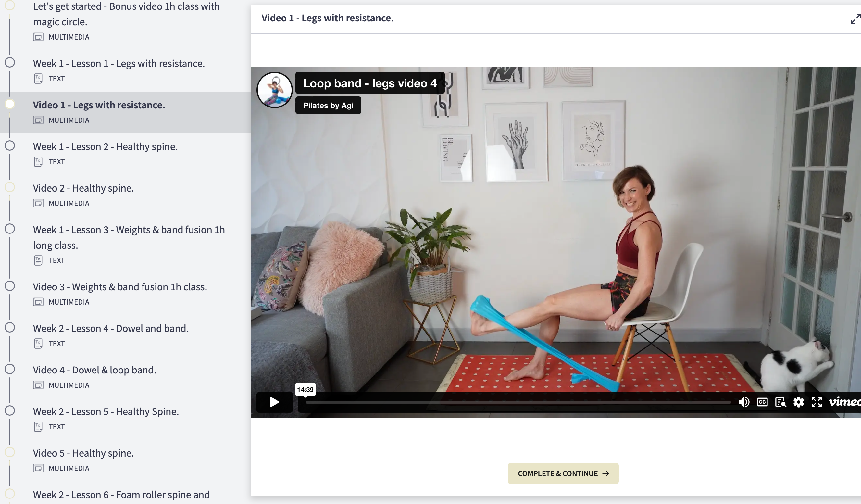
Task: Click Complete & Continue button
Action: click(563, 473)
